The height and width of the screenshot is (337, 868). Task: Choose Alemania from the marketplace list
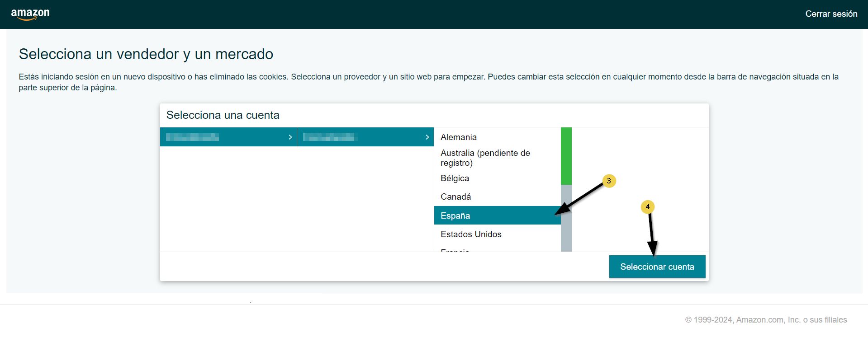pyautogui.click(x=459, y=137)
